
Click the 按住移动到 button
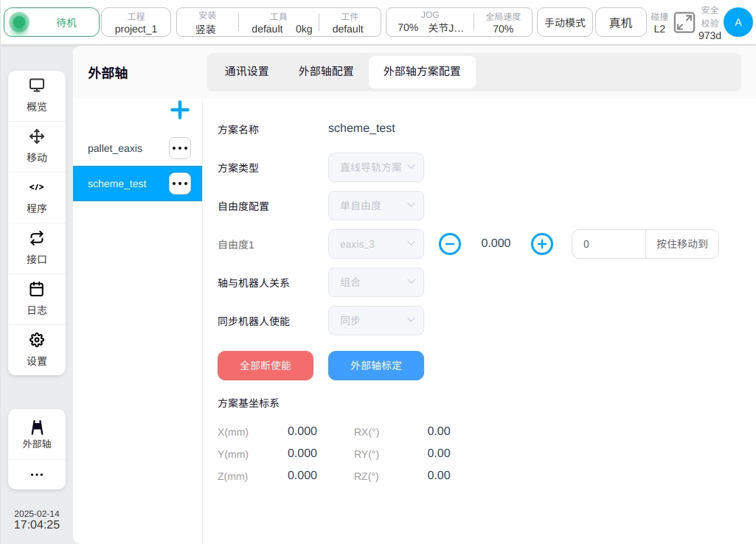click(x=682, y=244)
